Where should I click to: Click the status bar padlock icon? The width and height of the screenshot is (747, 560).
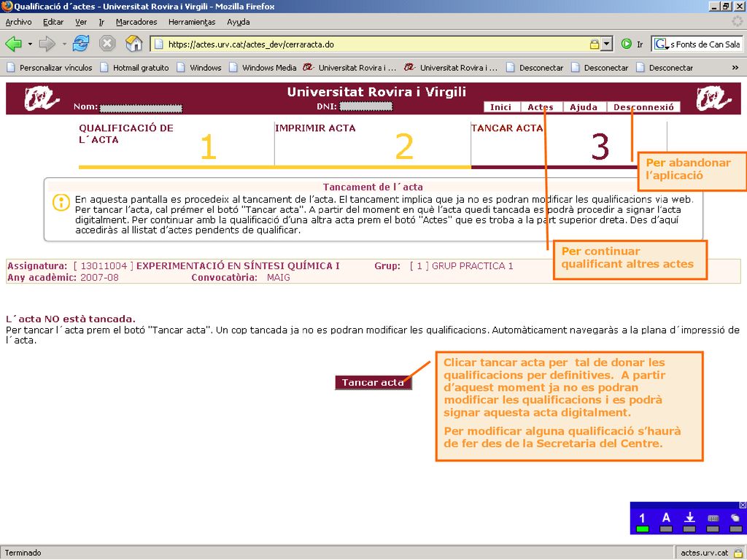tap(738, 553)
